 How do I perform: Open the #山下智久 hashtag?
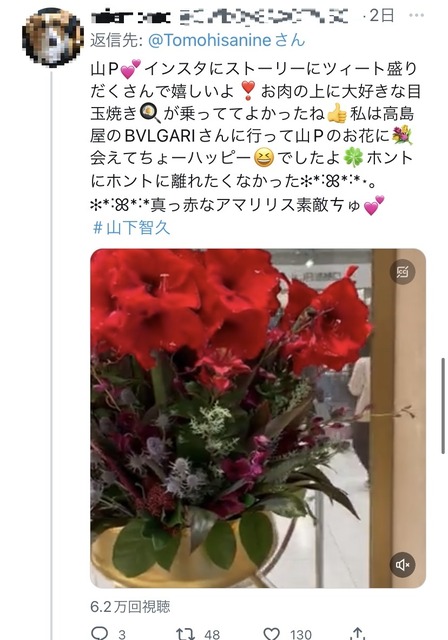point(131,227)
